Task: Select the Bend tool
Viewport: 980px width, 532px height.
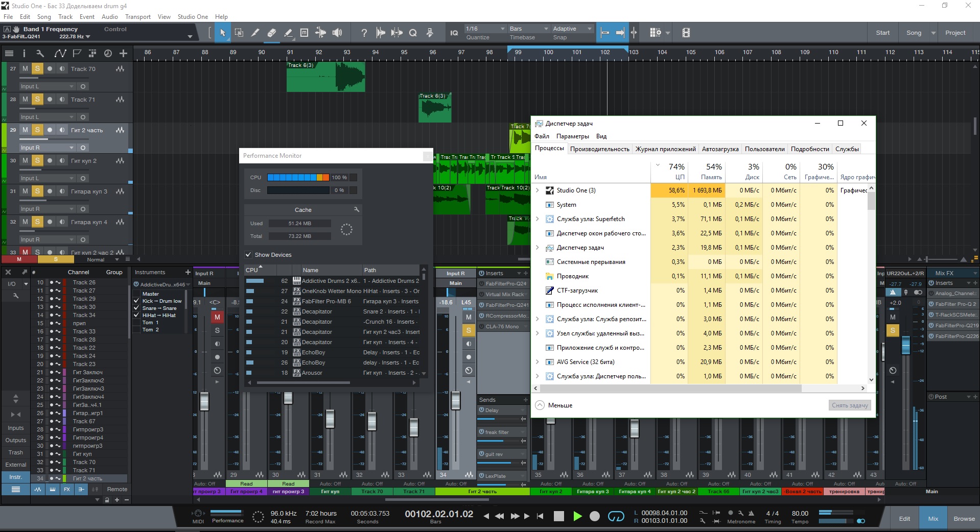Action: (320, 33)
